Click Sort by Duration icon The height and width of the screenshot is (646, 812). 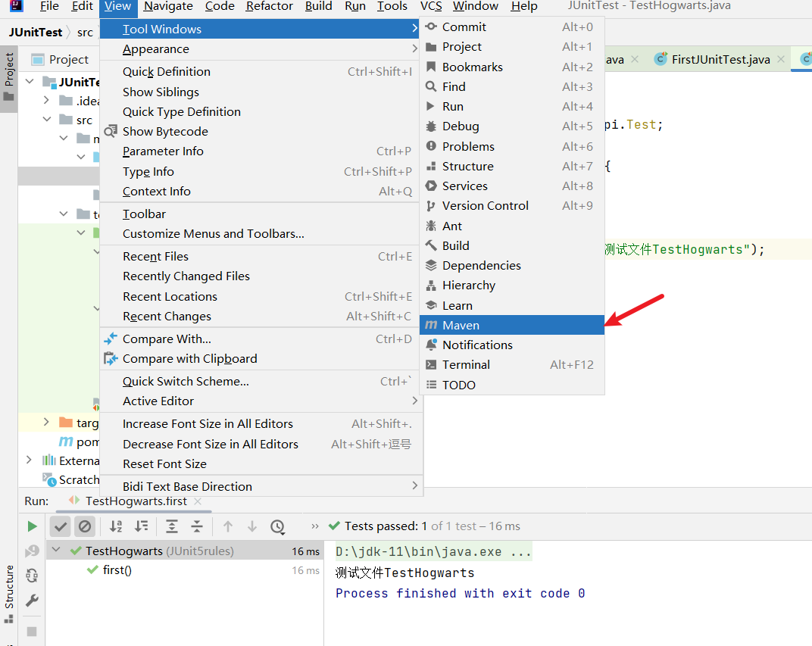141,526
